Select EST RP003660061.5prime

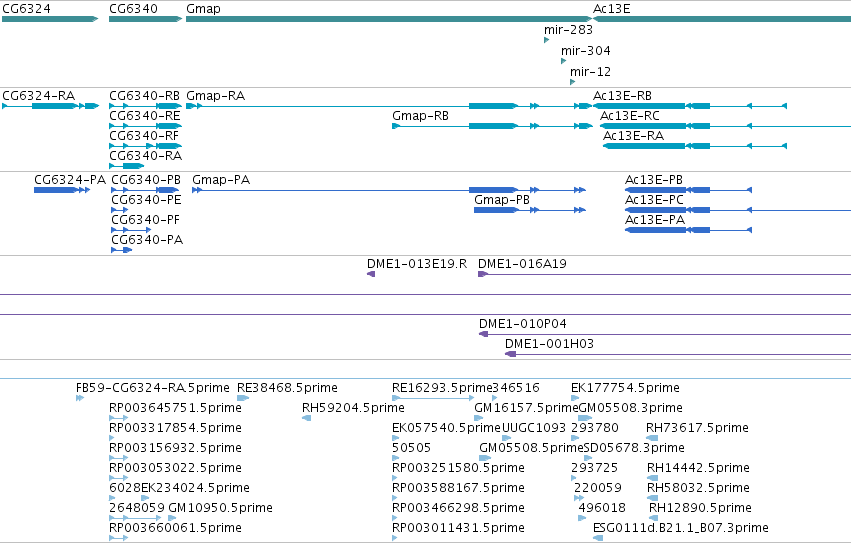[x=175, y=528]
